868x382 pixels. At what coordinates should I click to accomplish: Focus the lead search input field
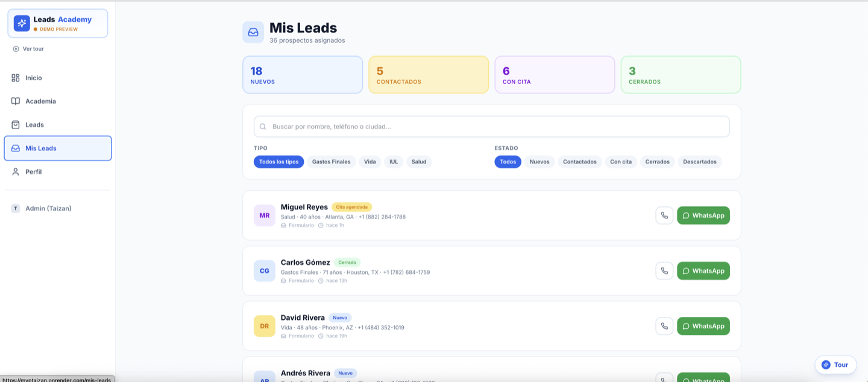492,127
